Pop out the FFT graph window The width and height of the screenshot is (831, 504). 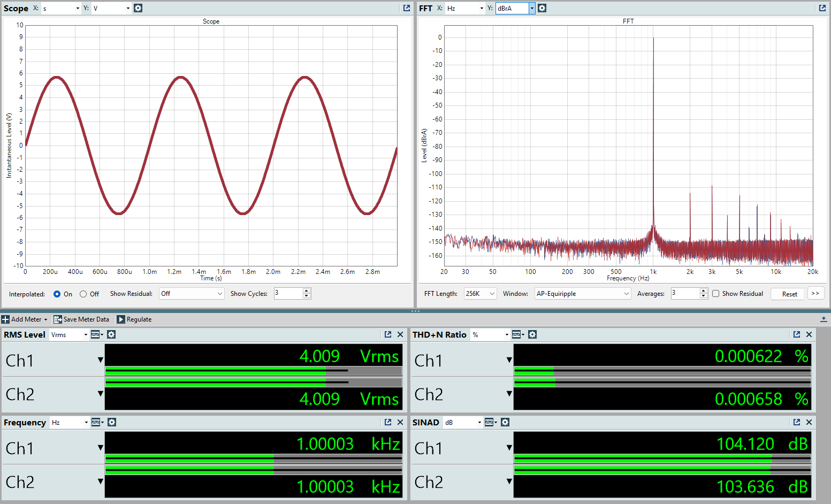click(822, 8)
